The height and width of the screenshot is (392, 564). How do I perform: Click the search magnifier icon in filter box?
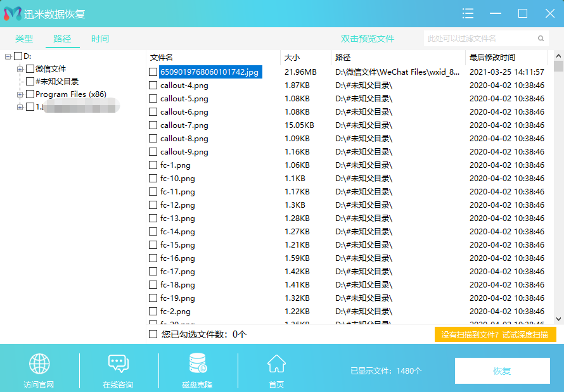point(541,39)
